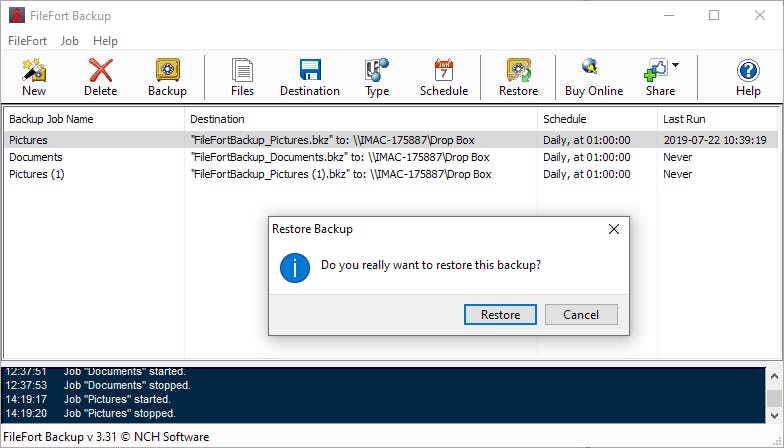Open the FileFort menu
Screen dimensions: 784x448
(28, 41)
